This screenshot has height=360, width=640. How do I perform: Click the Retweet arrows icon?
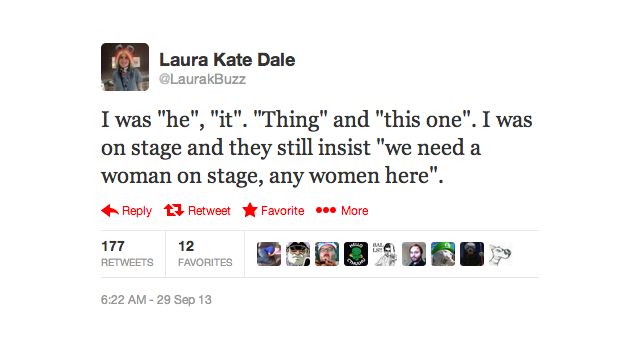coord(174,210)
